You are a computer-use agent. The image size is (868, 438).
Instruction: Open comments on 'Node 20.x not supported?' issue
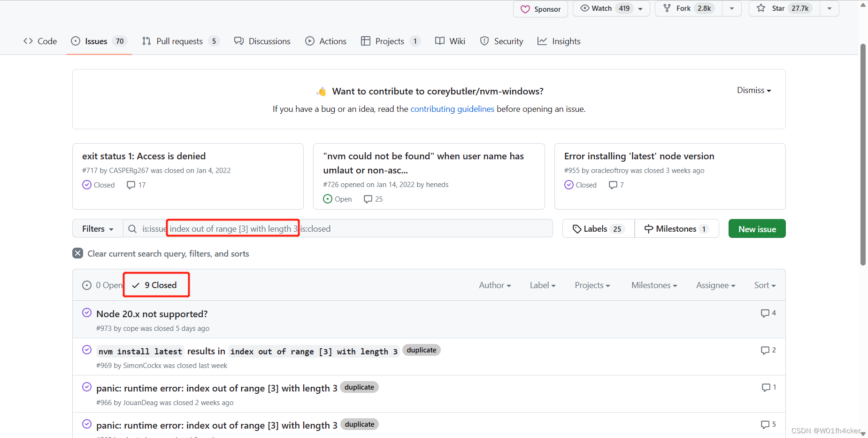coord(768,313)
